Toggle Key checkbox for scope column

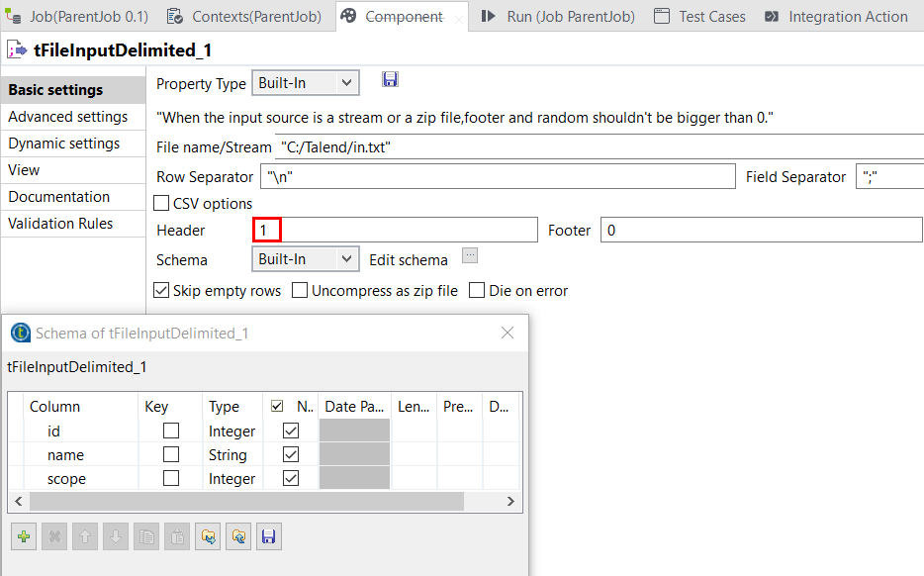click(x=171, y=478)
